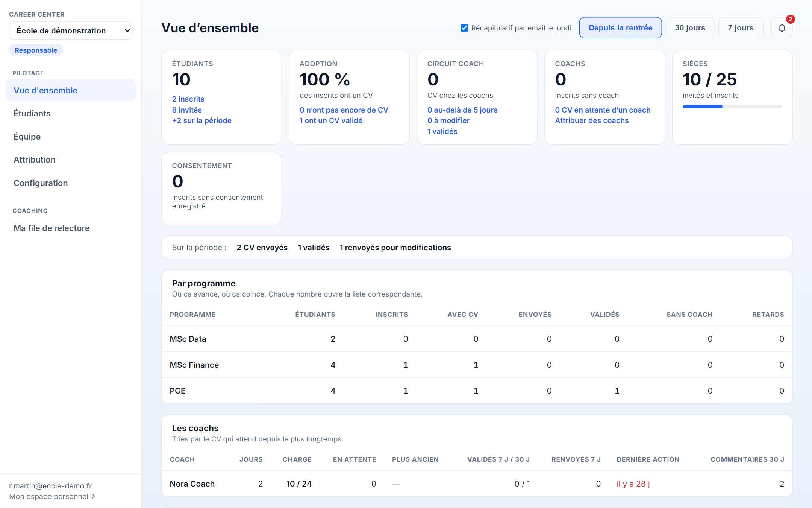Open the 2 inscrits list
The width and height of the screenshot is (812, 508).
tap(188, 99)
